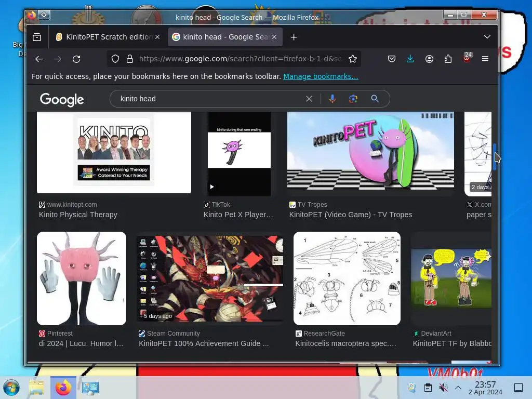
Task: Click the Kinito Physical Therapy title link
Action: tap(78, 215)
